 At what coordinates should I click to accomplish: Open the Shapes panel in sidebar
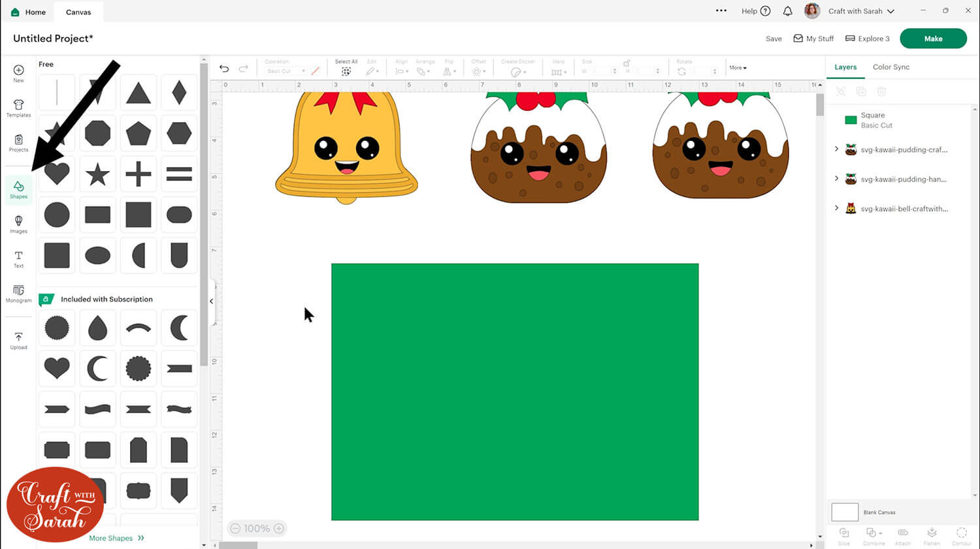pos(18,189)
